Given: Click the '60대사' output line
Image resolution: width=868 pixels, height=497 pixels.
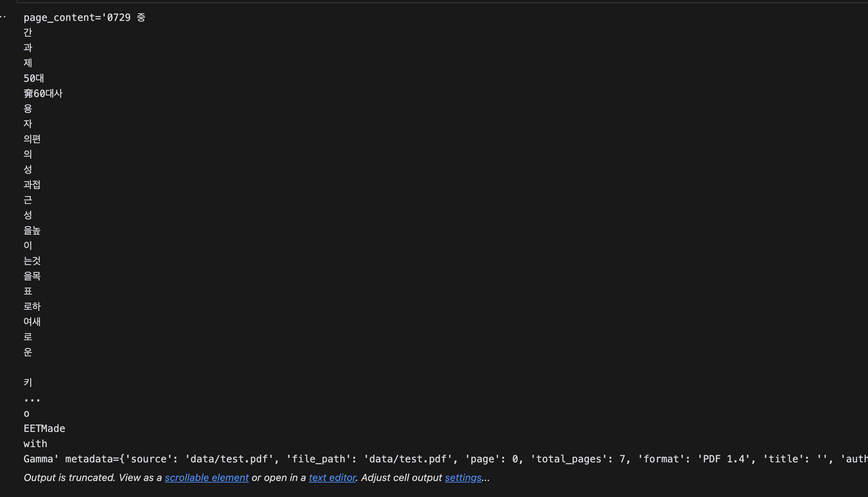Looking at the screenshot, I should 43,94.
